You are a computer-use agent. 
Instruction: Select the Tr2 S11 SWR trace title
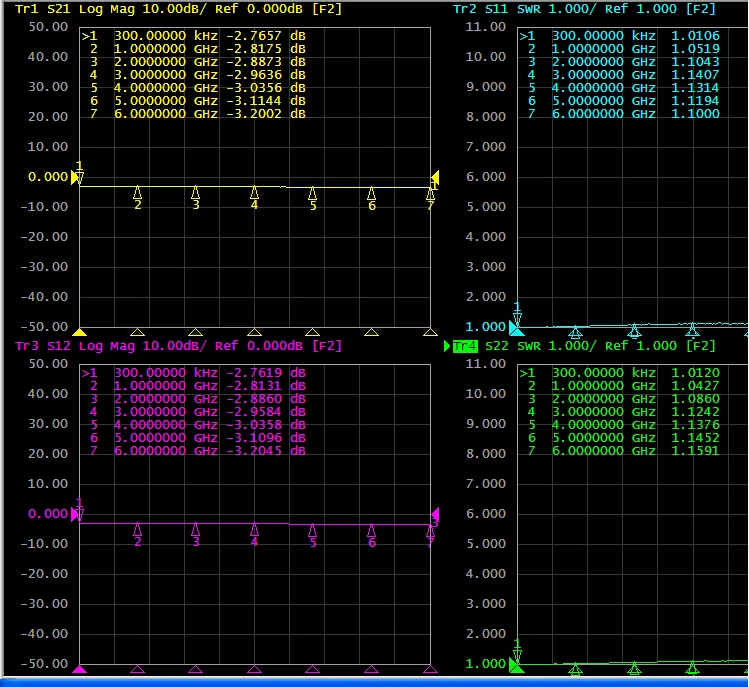[584, 9]
